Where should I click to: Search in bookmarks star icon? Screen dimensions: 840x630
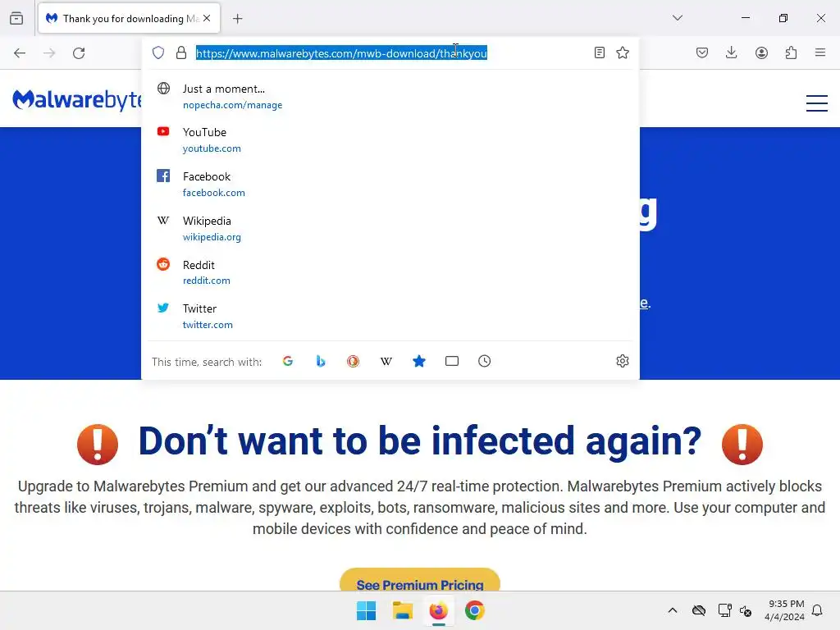point(419,361)
